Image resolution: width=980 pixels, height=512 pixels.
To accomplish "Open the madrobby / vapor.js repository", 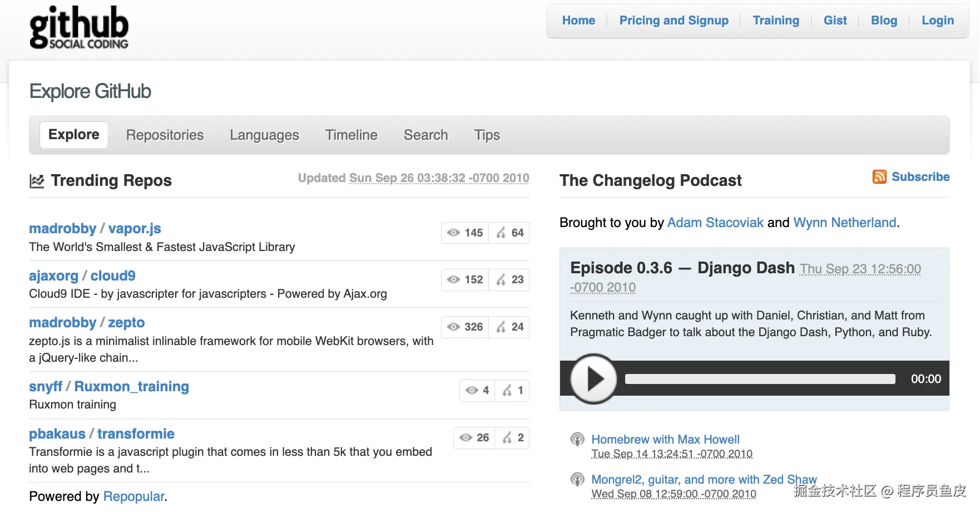I will (x=135, y=229).
